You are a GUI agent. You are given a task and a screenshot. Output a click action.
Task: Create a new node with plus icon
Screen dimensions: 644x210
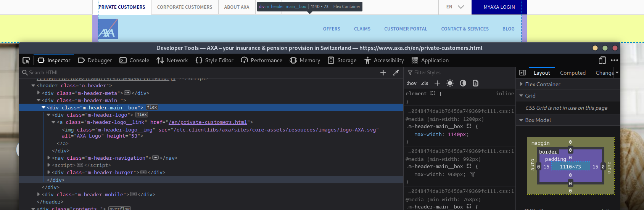(383, 72)
